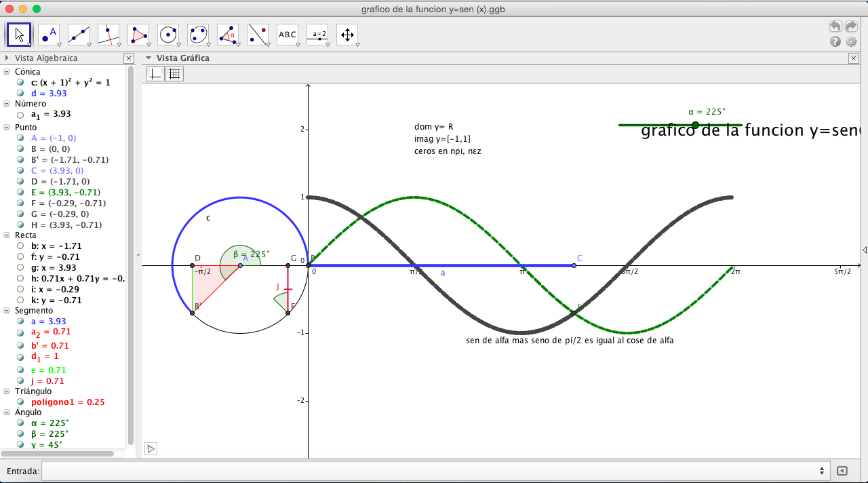Toggle the grid display button
This screenshot has height=483, width=868.
pyautogui.click(x=174, y=74)
